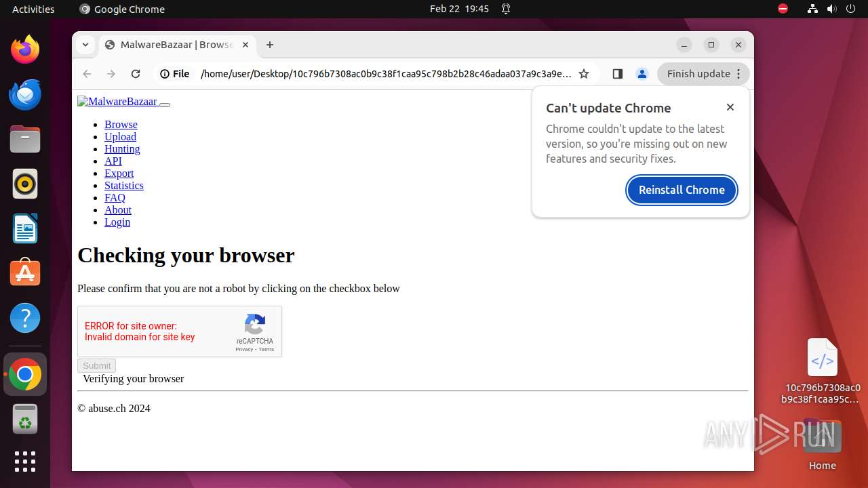Open the Export link
868x488 pixels.
tap(119, 174)
